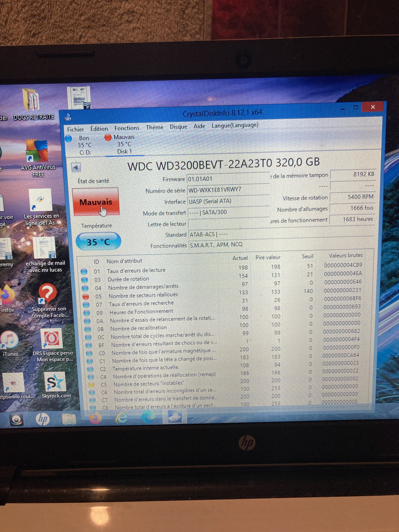The width and height of the screenshot is (399, 532).
Task: Open Microsoft Edge from the taskbar
Action: point(148,417)
